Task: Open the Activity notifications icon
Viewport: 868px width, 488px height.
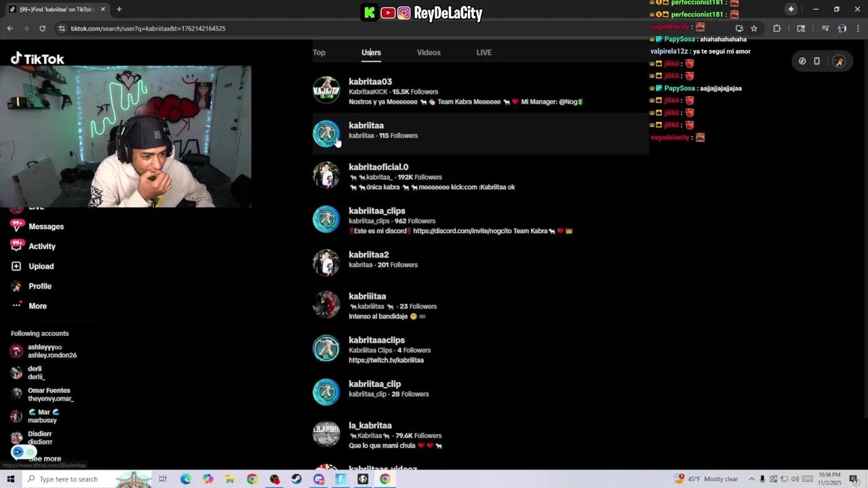Action: [16, 246]
